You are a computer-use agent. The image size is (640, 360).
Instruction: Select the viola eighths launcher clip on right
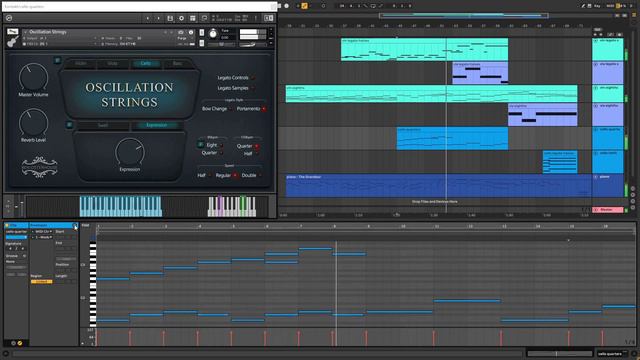[x=607, y=114]
